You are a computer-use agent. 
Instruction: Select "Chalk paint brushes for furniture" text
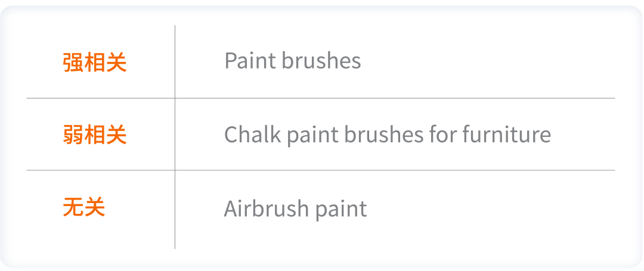387,135
